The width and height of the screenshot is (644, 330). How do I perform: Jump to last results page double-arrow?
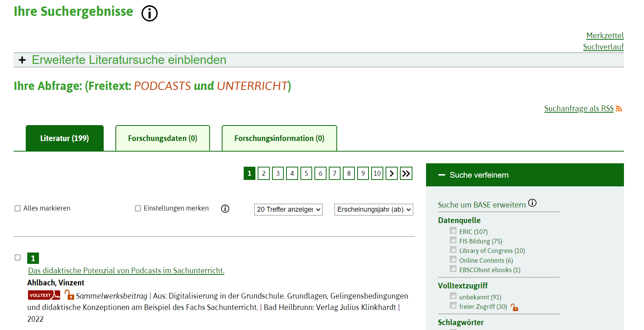[406, 174]
